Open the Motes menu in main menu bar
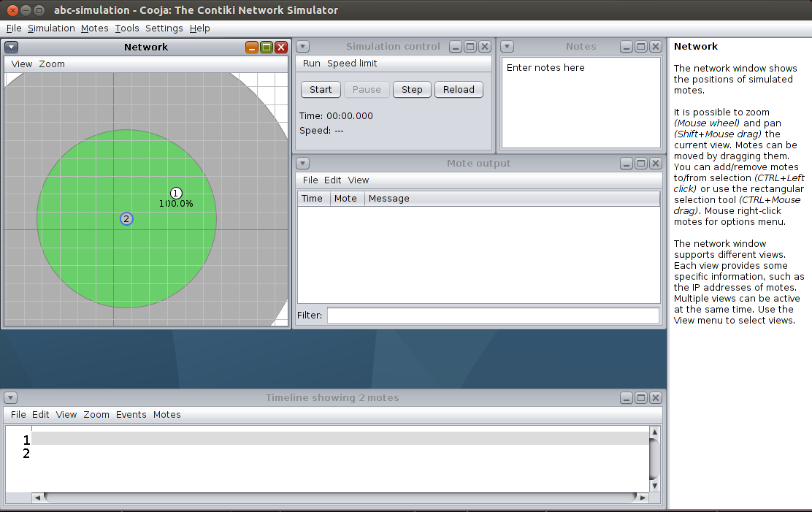The width and height of the screenshot is (812, 512). click(x=95, y=28)
